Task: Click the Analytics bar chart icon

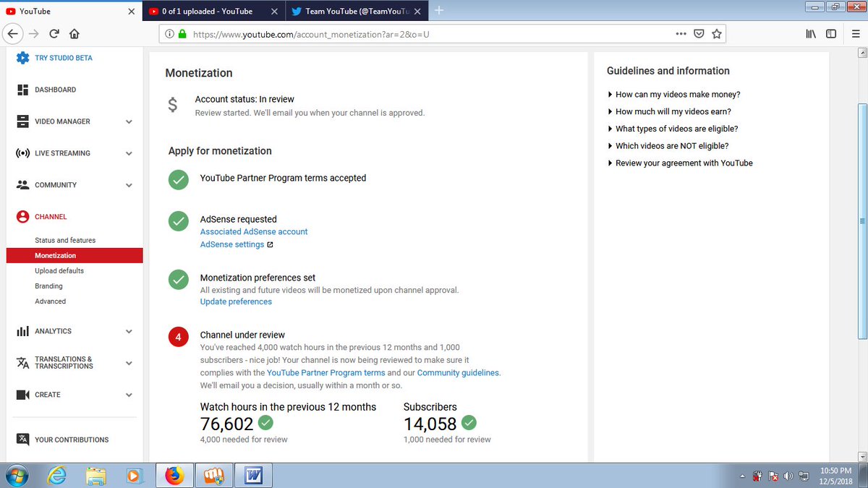Action: point(22,331)
